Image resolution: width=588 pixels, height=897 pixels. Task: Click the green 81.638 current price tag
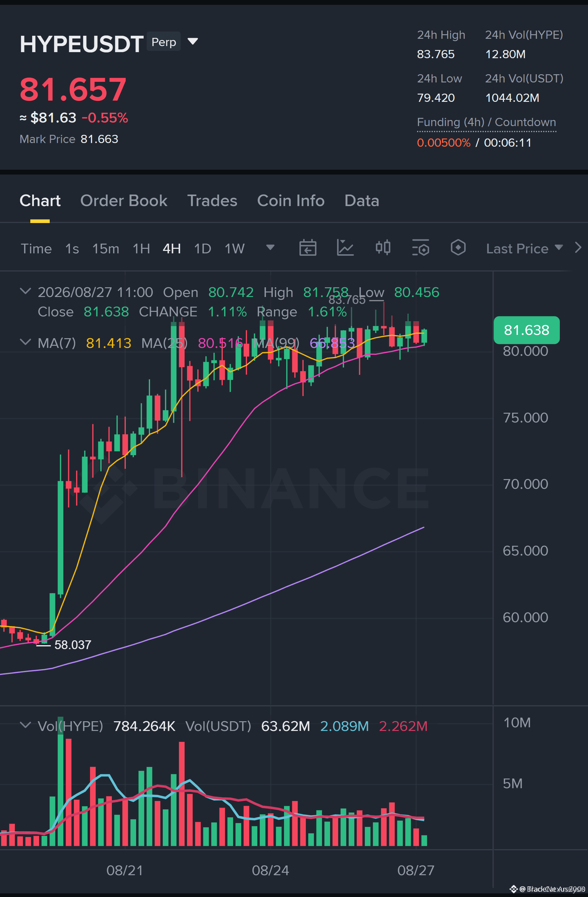[526, 330]
